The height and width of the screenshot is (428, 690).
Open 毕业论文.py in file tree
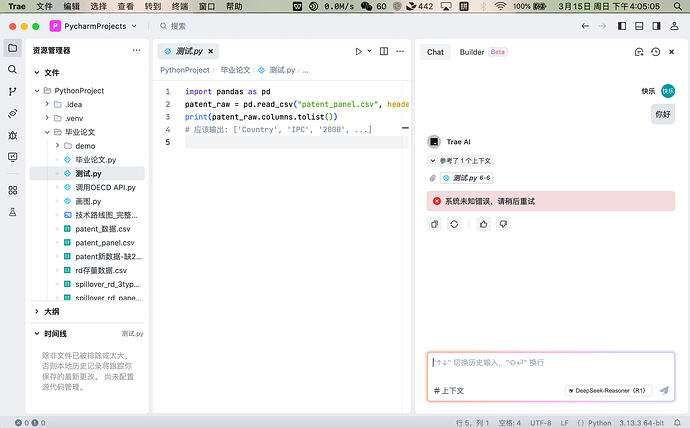[95, 160]
